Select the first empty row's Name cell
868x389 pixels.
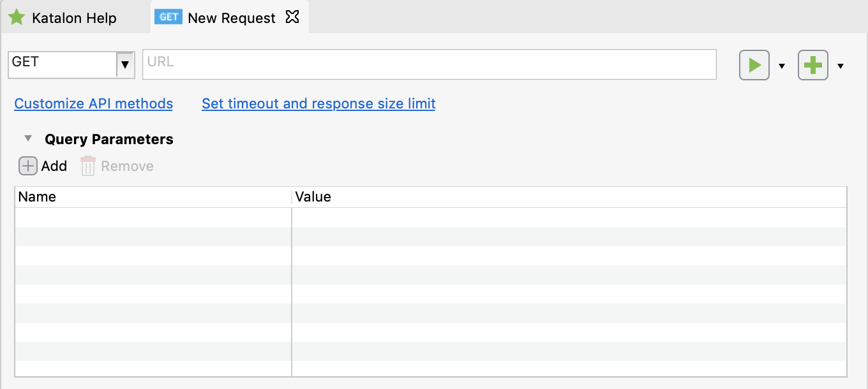point(153,217)
